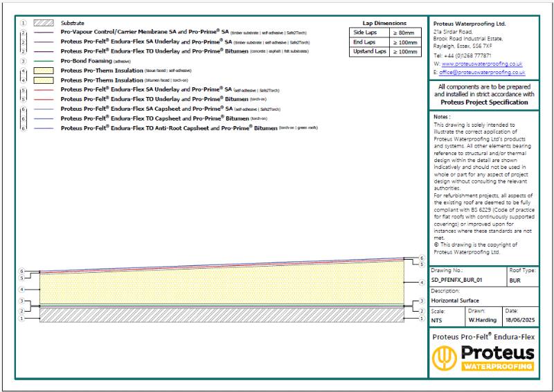
Task: Click the hatched Substrate legend symbol
Action: pyautogui.click(x=44, y=23)
